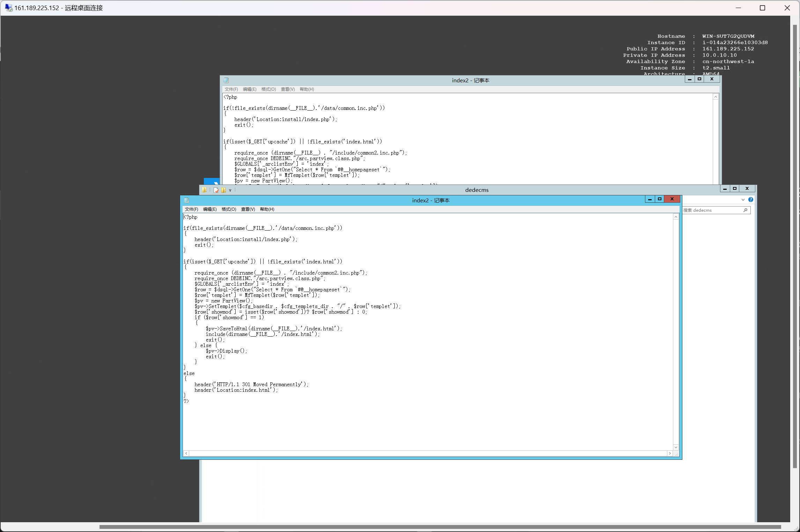The width and height of the screenshot is (800, 532).
Task: Click front Notepad vertical scrollbar down arrow
Action: click(676, 447)
